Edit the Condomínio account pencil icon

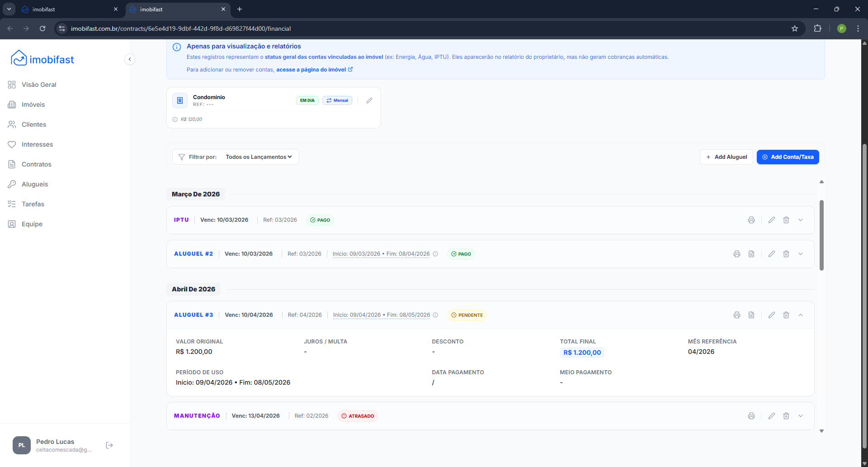point(369,100)
